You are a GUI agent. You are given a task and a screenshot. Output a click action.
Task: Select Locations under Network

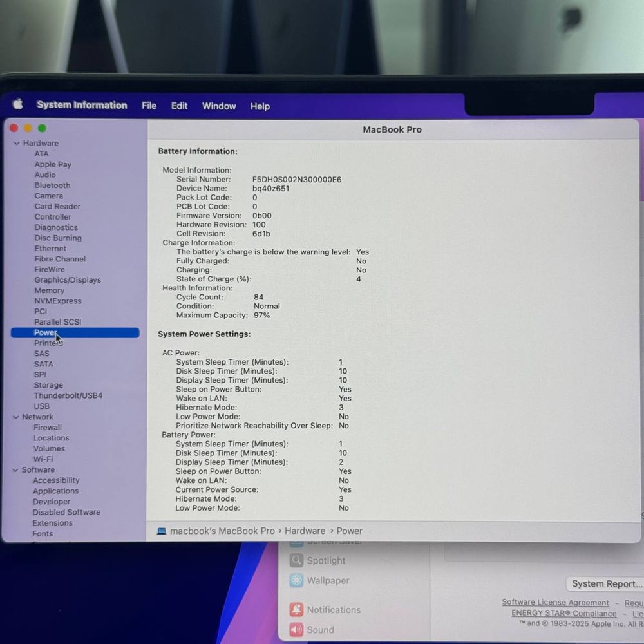pyautogui.click(x=51, y=438)
